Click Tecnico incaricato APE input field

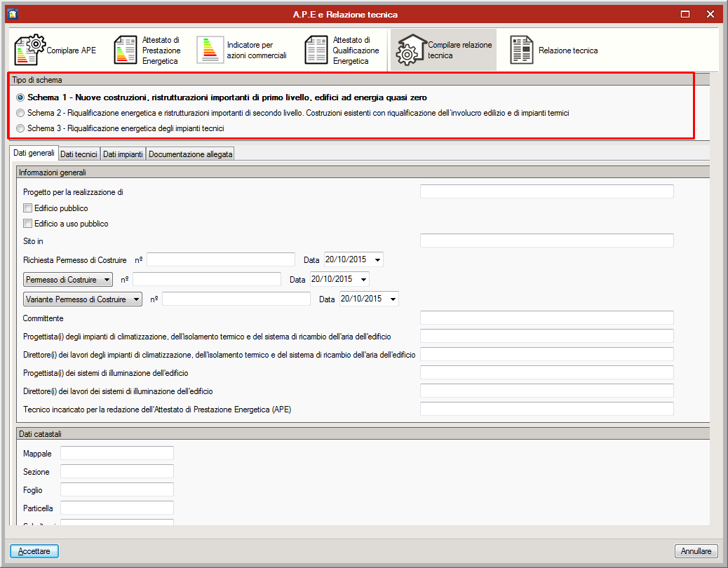[547, 409]
